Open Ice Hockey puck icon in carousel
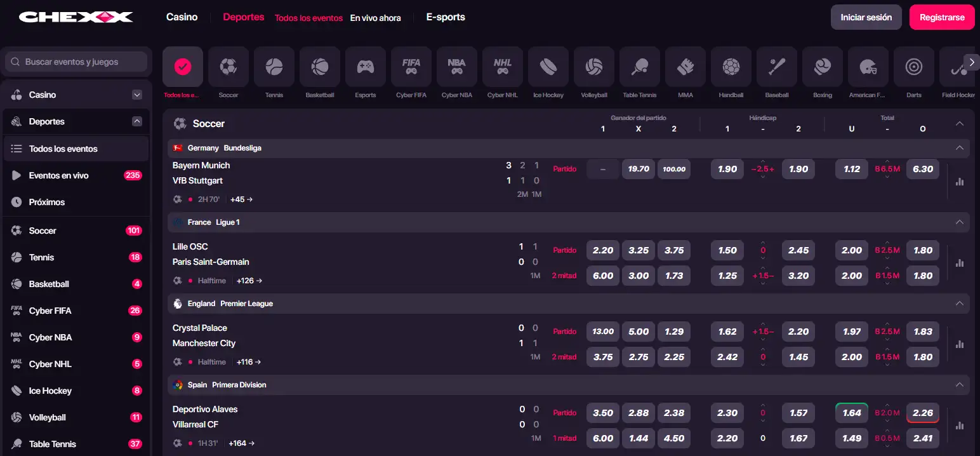 548,67
